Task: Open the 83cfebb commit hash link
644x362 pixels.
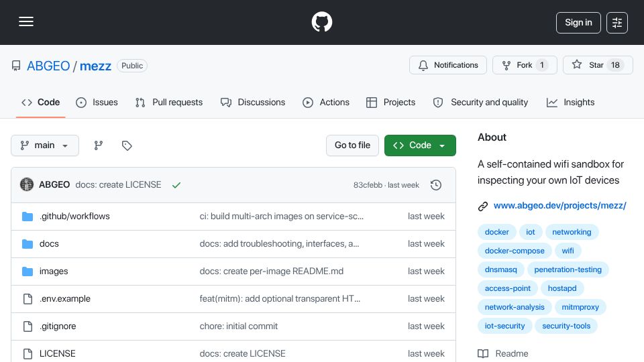Action: [x=368, y=185]
